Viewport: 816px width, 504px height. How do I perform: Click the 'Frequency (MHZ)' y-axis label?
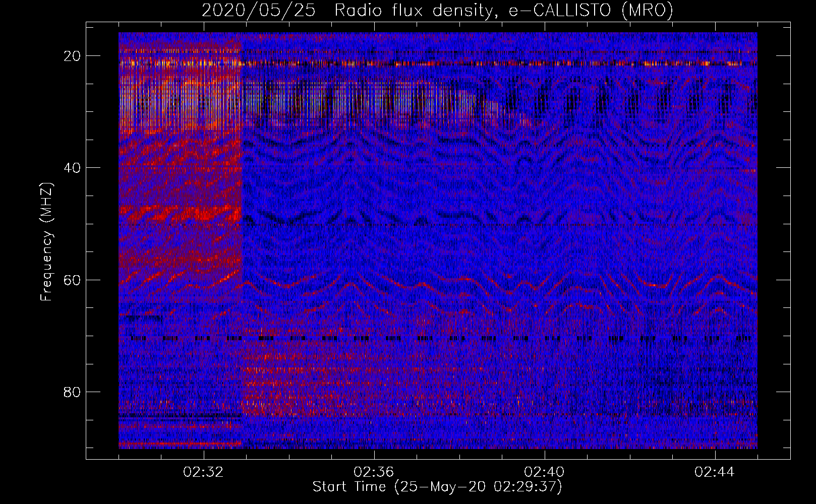tap(46, 242)
